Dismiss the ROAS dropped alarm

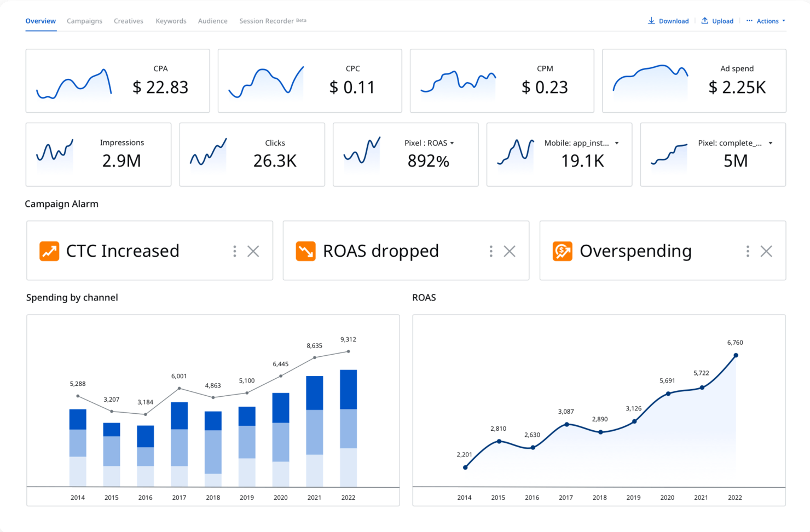(509, 251)
